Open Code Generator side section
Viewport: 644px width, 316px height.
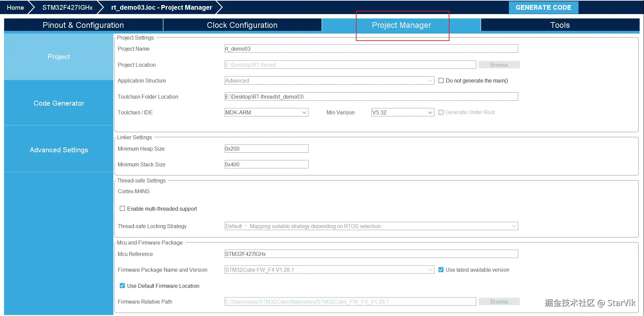coord(59,103)
